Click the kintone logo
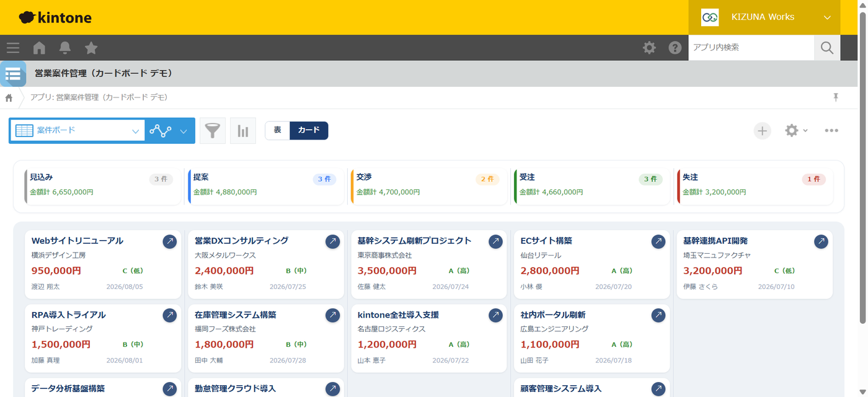The height and width of the screenshot is (397, 868). (55, 17)
